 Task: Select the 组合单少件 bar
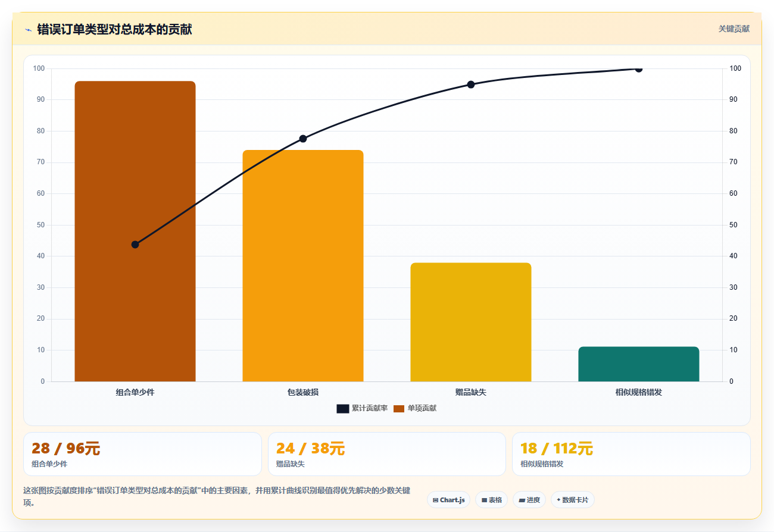(135, 231)
